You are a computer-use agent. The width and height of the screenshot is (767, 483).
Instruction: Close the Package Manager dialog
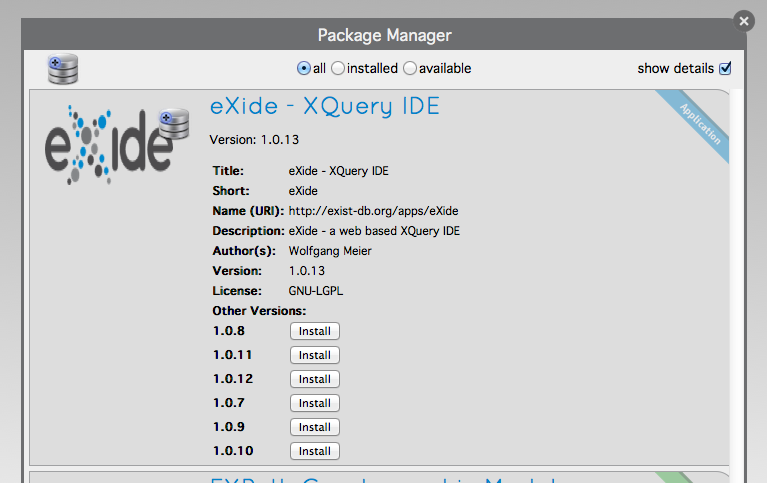point(742,20)
